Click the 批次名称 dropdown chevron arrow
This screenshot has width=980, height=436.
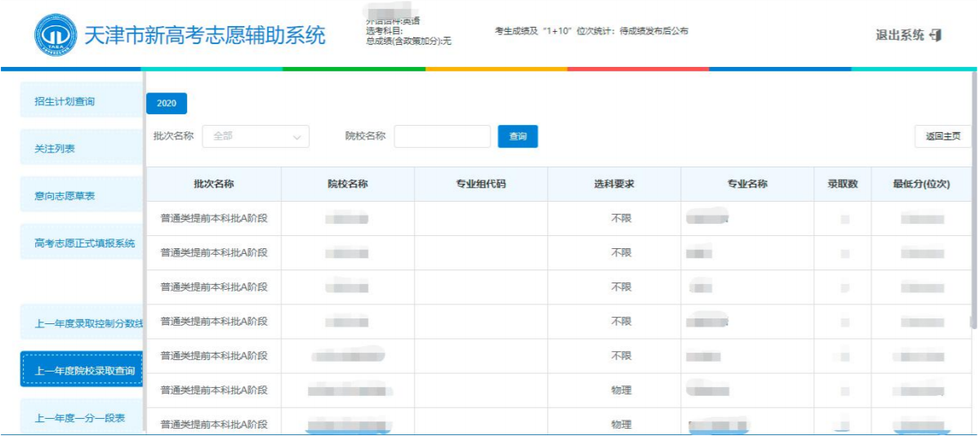point(297,137)
